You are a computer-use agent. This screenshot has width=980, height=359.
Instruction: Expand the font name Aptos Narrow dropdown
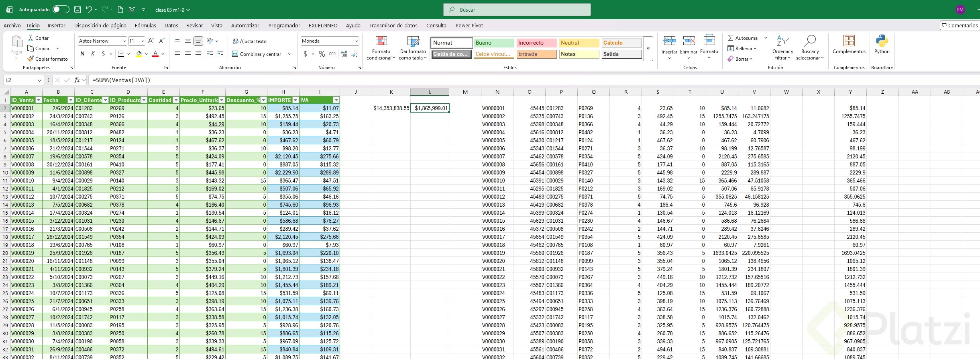point(124,41)
